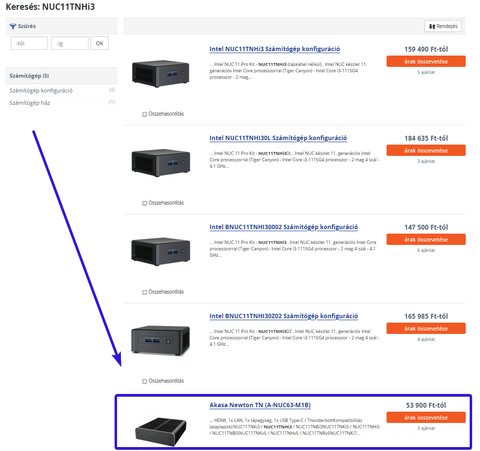This screenshot has width=480, height=451.
Task: Click the 5 ajánlat offers text
Action: 426,72
